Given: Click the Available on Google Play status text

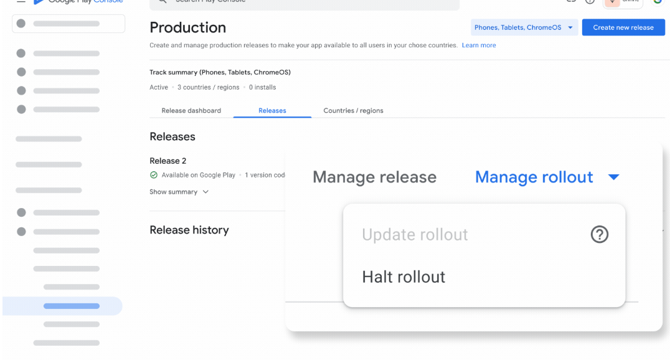Looking at the screenshot, I should pos(198,175).
